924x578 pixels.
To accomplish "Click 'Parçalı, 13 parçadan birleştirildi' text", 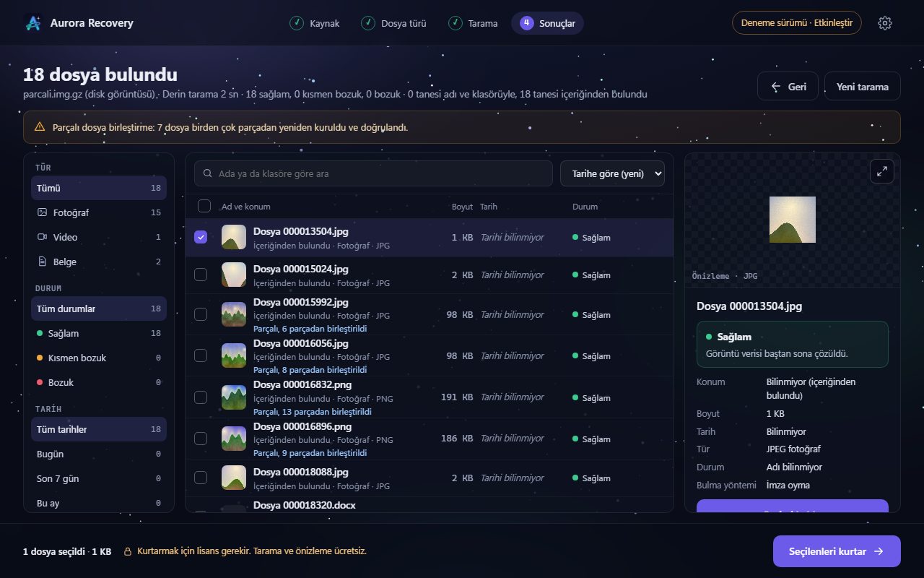I will (x=313, y=412).
